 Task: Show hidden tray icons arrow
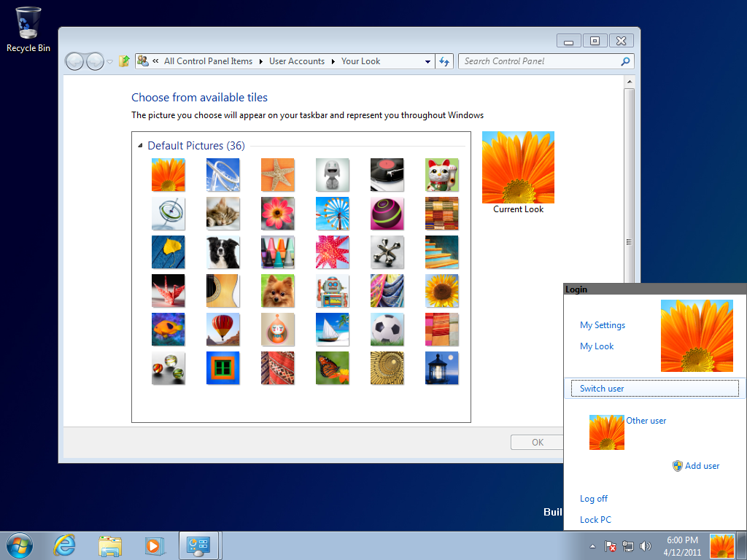pos(592,546)
